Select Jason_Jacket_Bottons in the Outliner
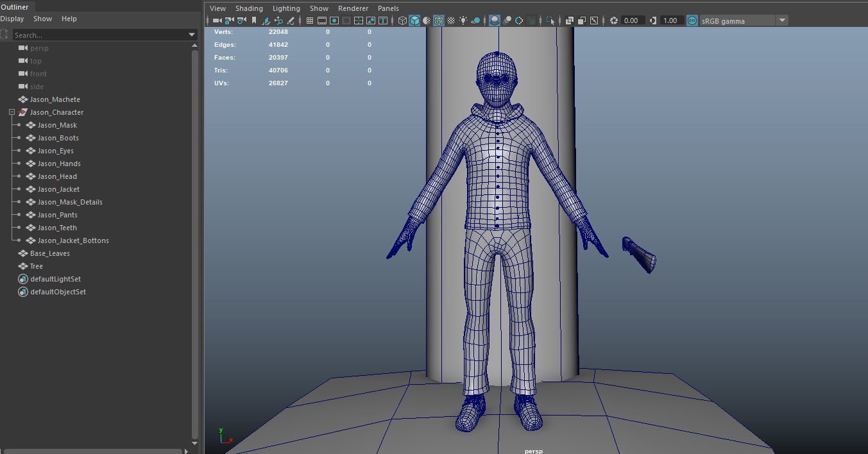Image resolution: width=868 pixels, height=454 pixels. coord(73,240)
